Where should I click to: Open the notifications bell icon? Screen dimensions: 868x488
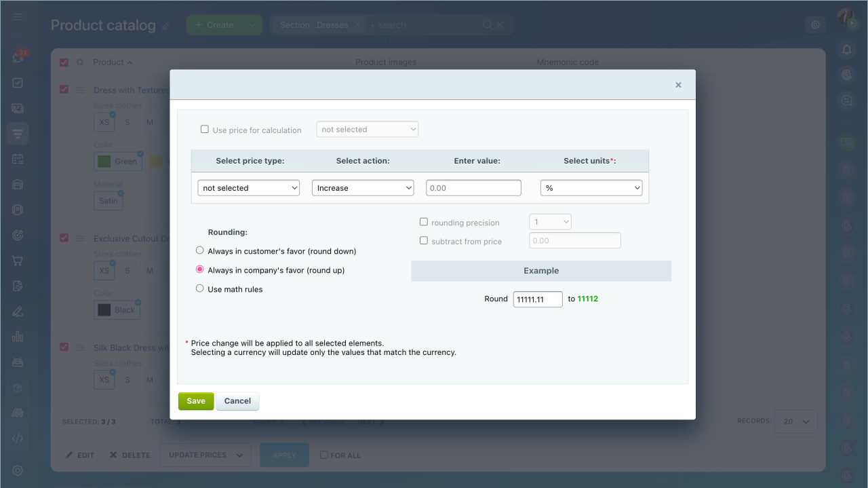[846, 50]
